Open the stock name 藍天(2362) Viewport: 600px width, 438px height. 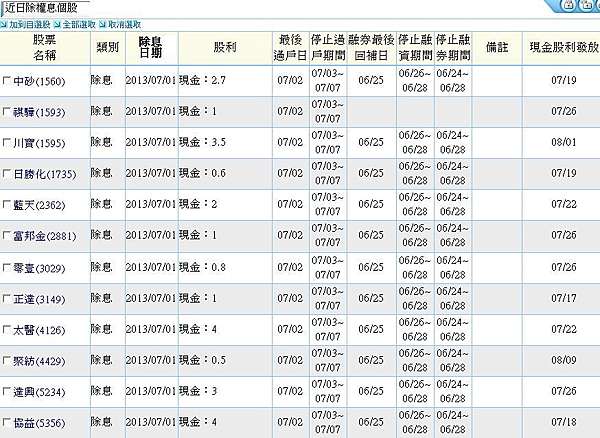(x=39, y=205)
